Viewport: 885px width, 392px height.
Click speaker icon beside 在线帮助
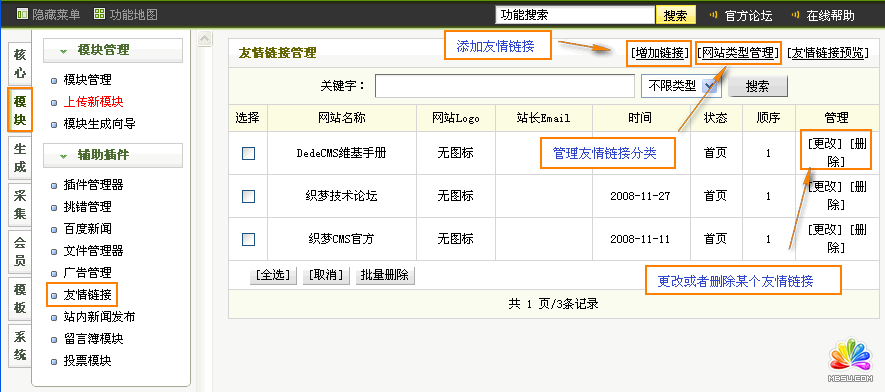tap(796, 15)
